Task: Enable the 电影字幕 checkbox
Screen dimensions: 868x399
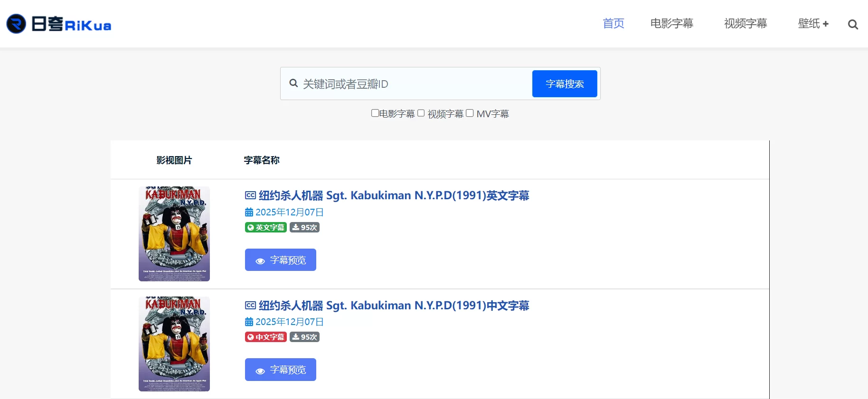Action: (375, 113)
